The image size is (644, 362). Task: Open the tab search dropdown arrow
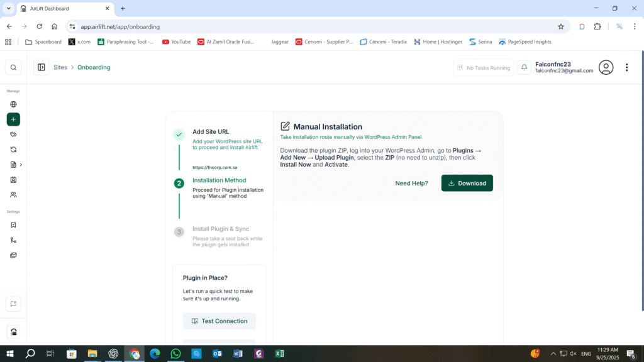tap(9, 8)
